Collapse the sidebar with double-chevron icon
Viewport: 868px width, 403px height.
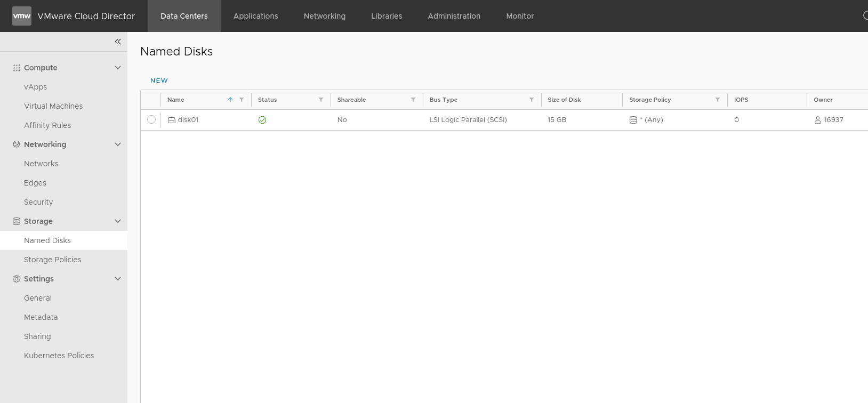[118, 42]
